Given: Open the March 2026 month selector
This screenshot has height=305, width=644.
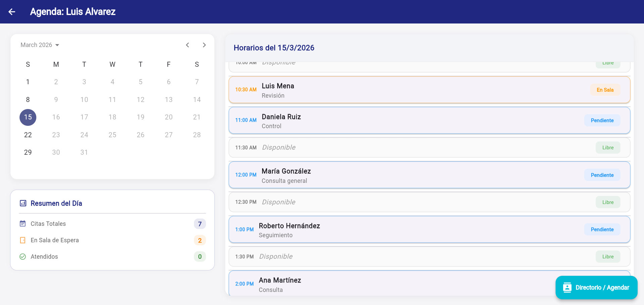Looking at the screenshot, I should click(x=40, y=45).
